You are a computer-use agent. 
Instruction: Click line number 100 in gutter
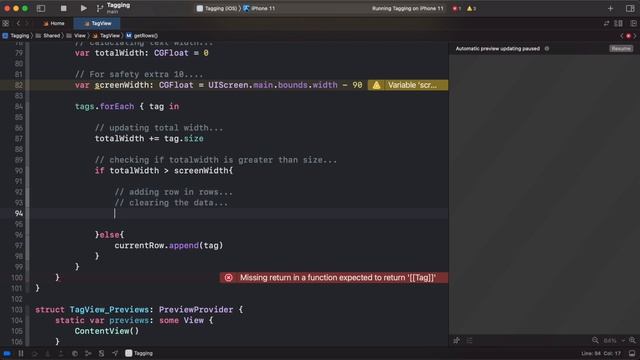click(17, 278)
